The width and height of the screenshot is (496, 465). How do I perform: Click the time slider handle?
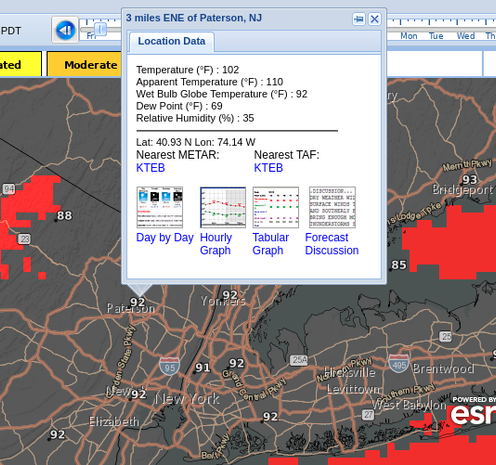click(100, 29)
